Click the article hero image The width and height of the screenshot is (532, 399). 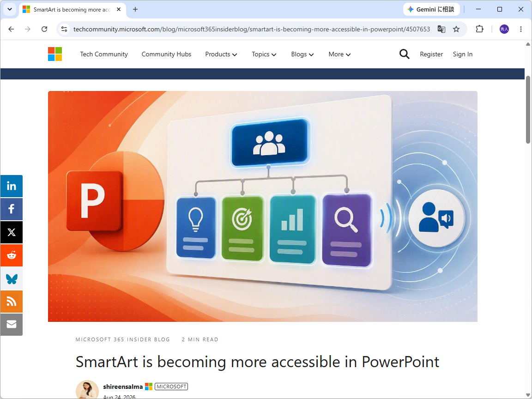263,206
